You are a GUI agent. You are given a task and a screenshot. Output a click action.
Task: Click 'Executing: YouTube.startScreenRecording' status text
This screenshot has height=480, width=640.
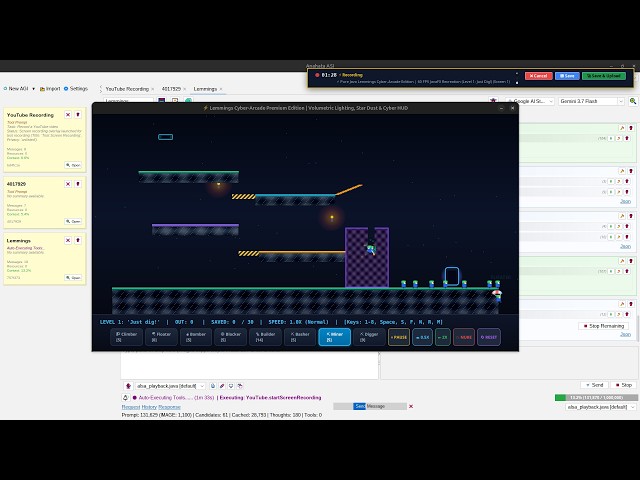pos(270,398)
